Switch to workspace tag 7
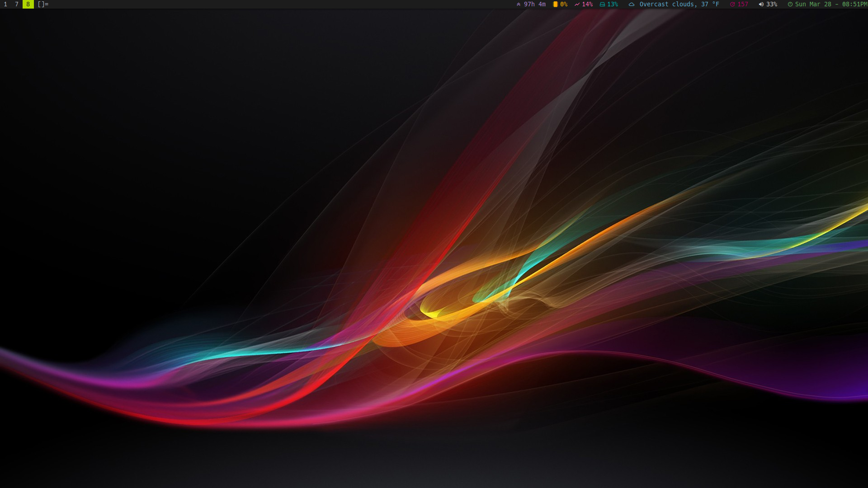Viewport: 868px width, 488px height. pos(17,4)
